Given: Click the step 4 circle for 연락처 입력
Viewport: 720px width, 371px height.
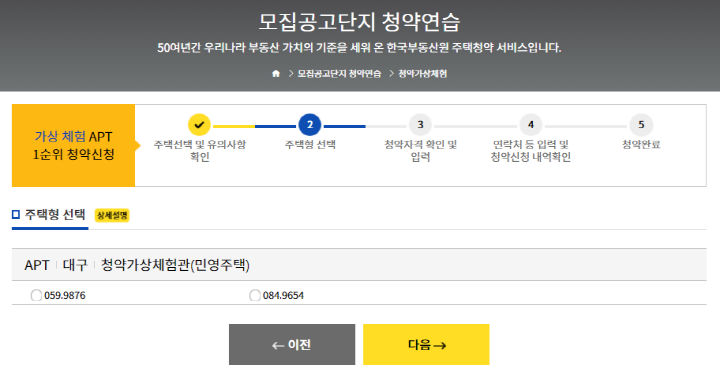Looking at the screenshot, I should coord(531,124).
